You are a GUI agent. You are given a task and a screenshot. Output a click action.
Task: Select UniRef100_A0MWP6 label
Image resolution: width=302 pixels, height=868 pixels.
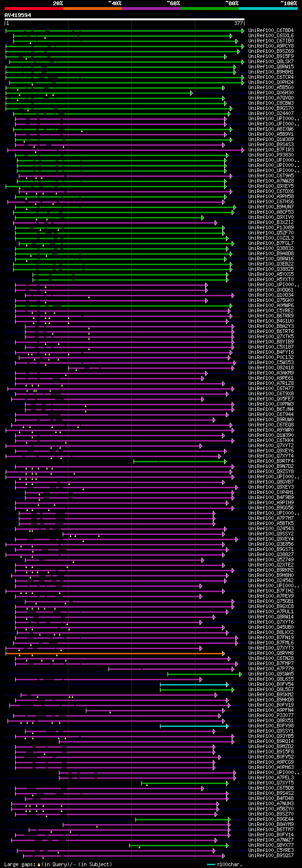click(x=271, y=306)
